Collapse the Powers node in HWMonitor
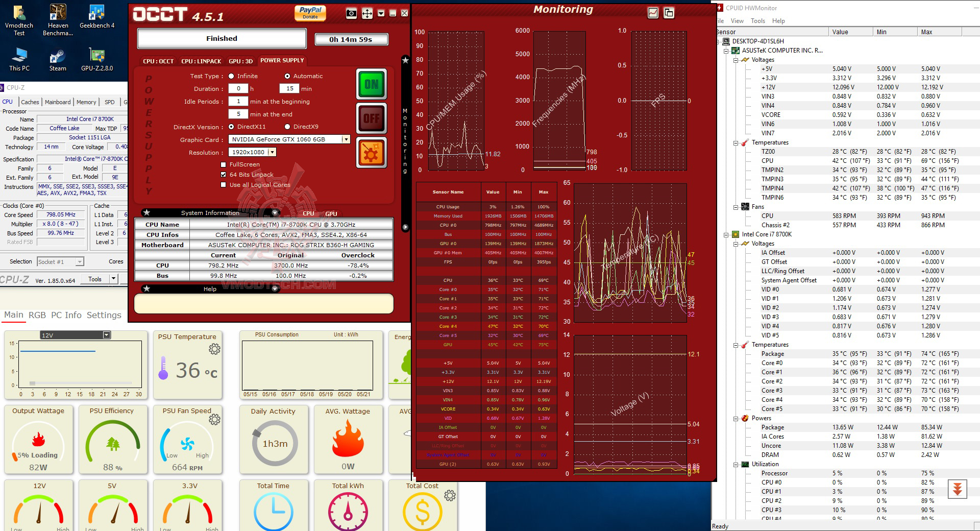 736,418
